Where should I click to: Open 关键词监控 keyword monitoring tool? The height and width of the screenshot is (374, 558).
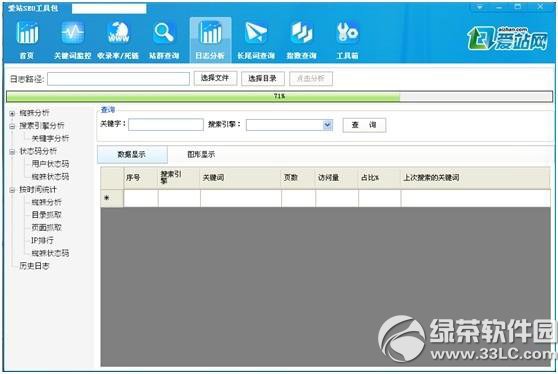(x=73, y=39)
